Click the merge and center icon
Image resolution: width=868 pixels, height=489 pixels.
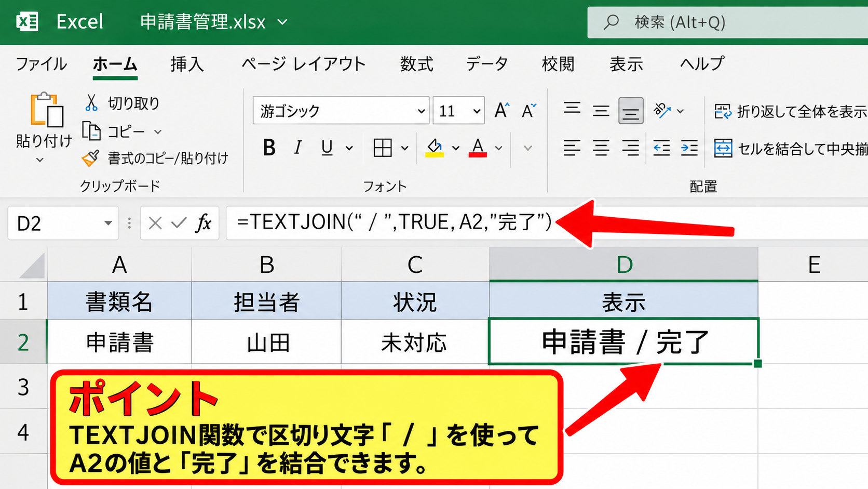pyautogui.click(x=723, y=149)
